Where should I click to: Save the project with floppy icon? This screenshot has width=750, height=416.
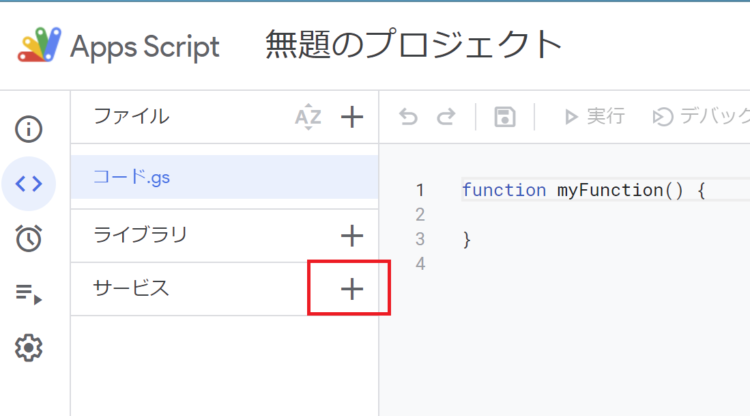pyautogui.click(x=505, y=117)
